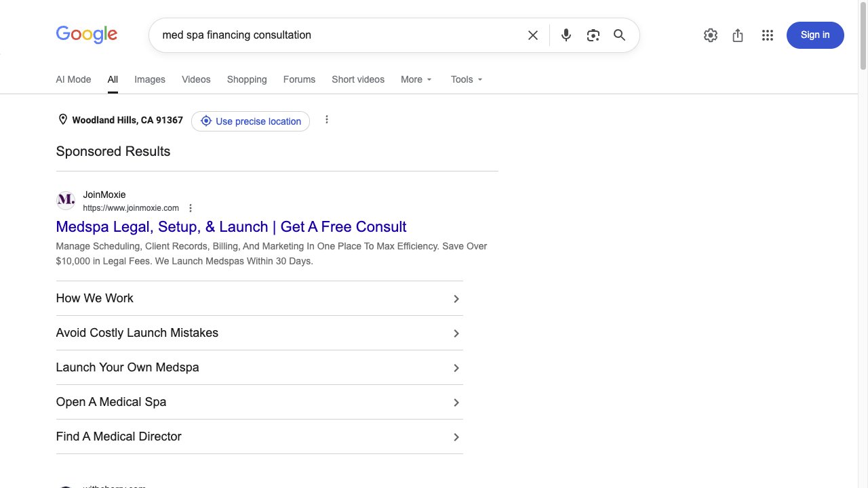
Task: Click the Sign in button
Action: point(815,35)
